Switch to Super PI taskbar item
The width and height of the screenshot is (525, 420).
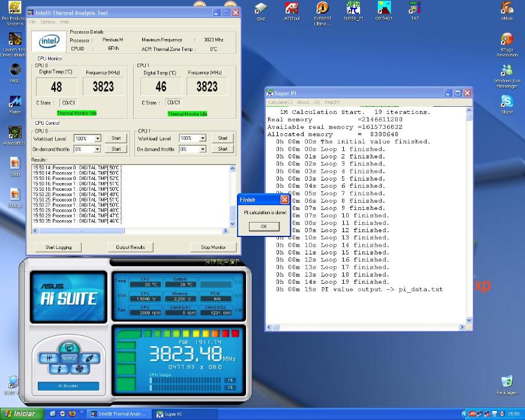click(x=185, y=414)
